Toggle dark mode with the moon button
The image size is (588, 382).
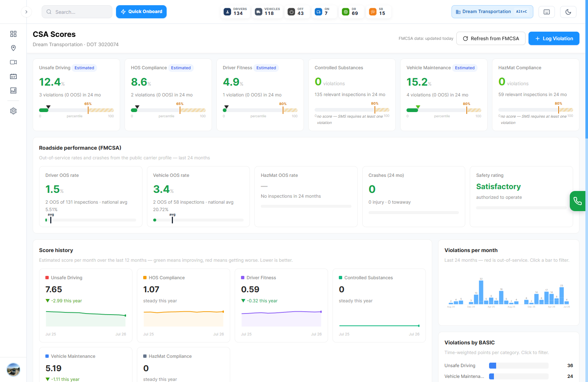pos(568,12)
